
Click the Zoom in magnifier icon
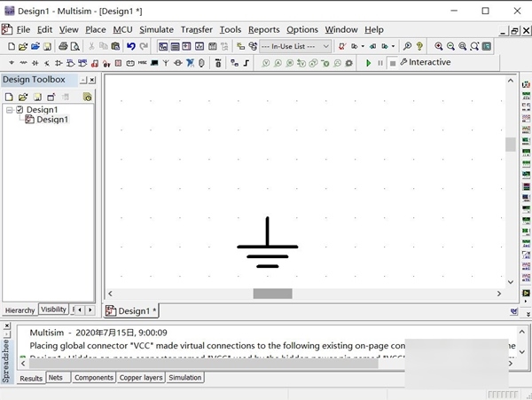point(439,46)
